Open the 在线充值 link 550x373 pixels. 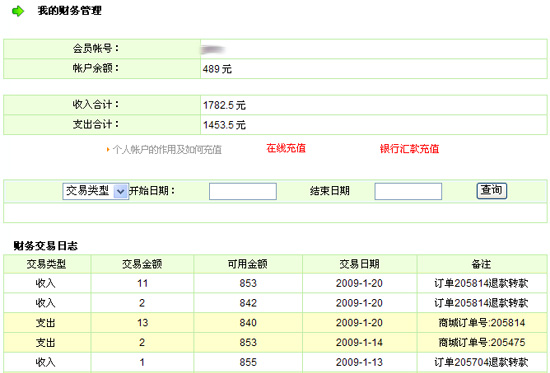pos(286,148)
